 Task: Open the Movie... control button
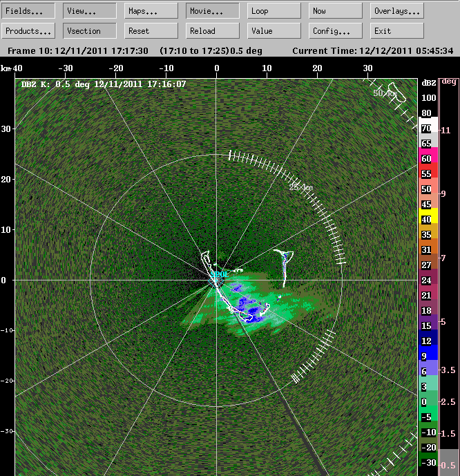coord(213,11)
